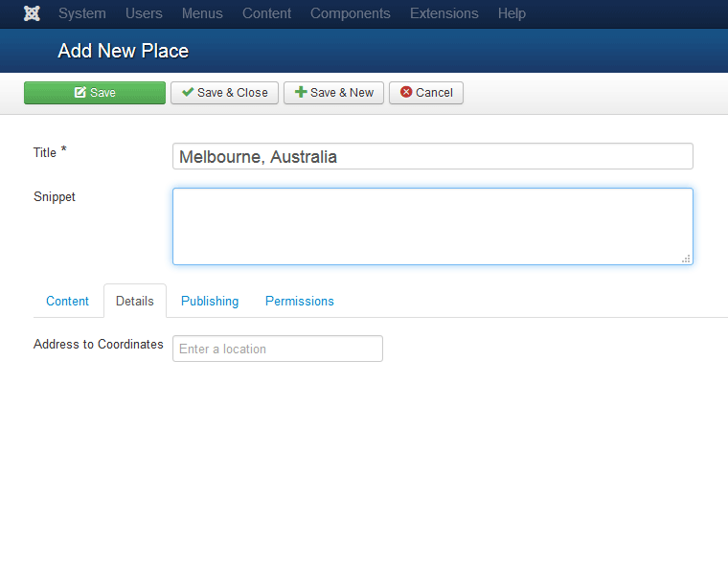This screenshot has height=586, width=728.
Task: Click the Title input field
Action: 433,156
